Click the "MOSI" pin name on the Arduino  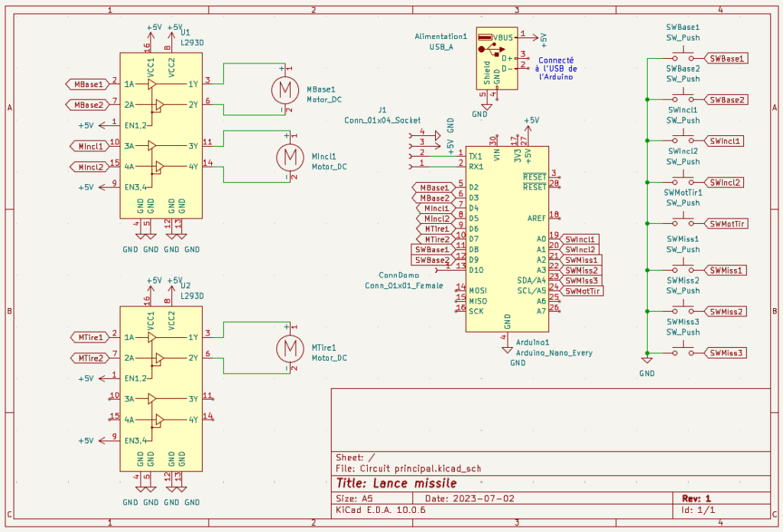[478, 290]
